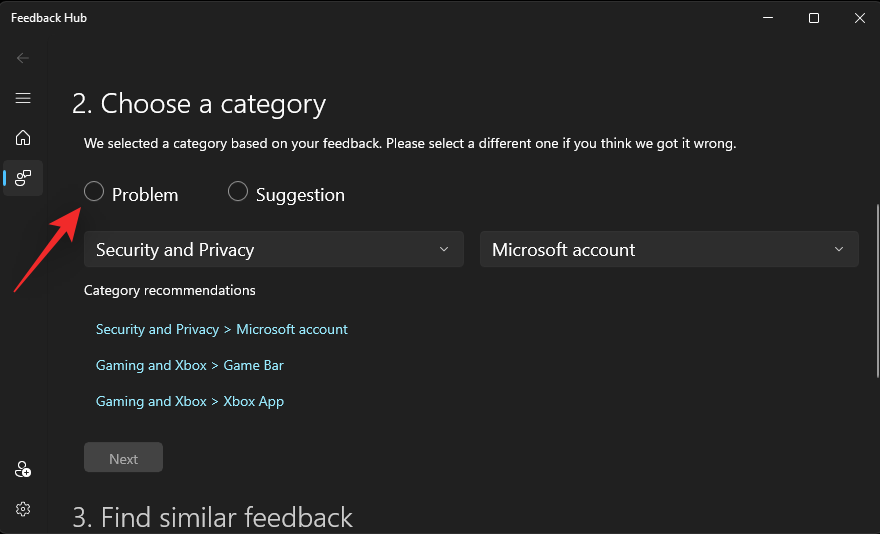Expand the Microsoft account subcategory dropdown
This screenshot has width=880, height=534.
point(668,250)
